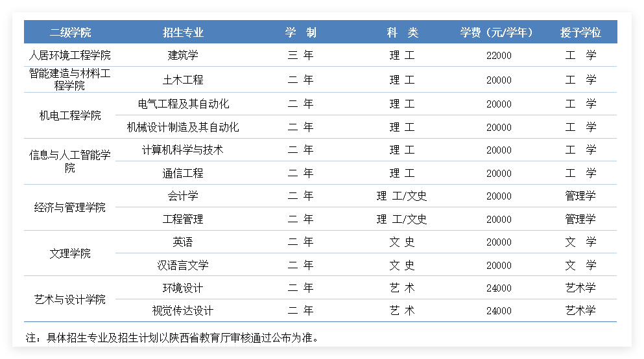Select the 授予学位 column header

[x=580, y=32]
